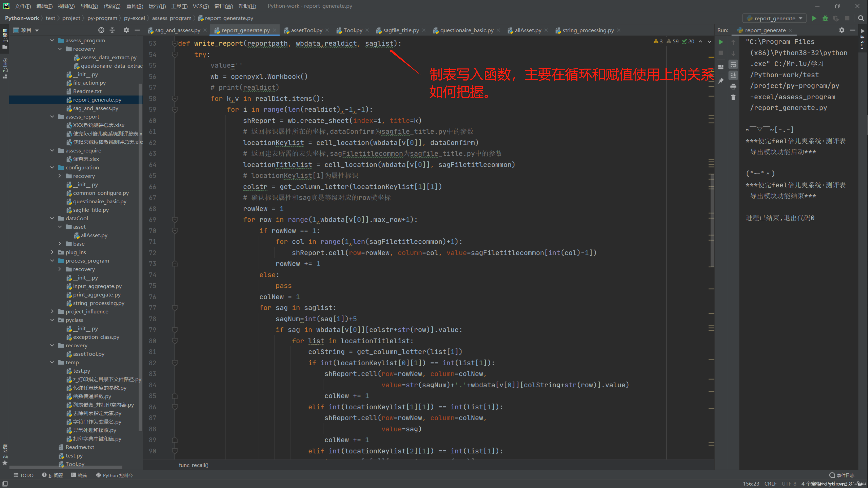Screen dimensions: 868x488
Task: Click the PyCharm logo icon in title bar
Action: pos(6,6)
